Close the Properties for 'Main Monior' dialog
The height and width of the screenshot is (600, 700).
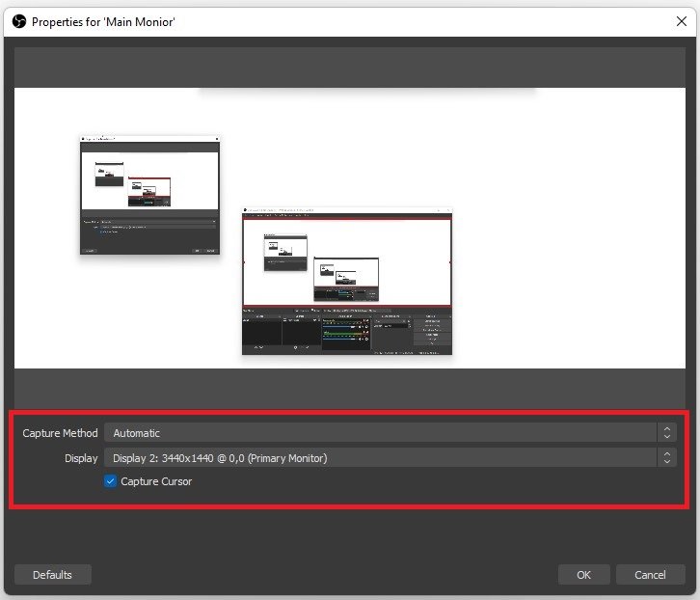[x=681, y=20]
